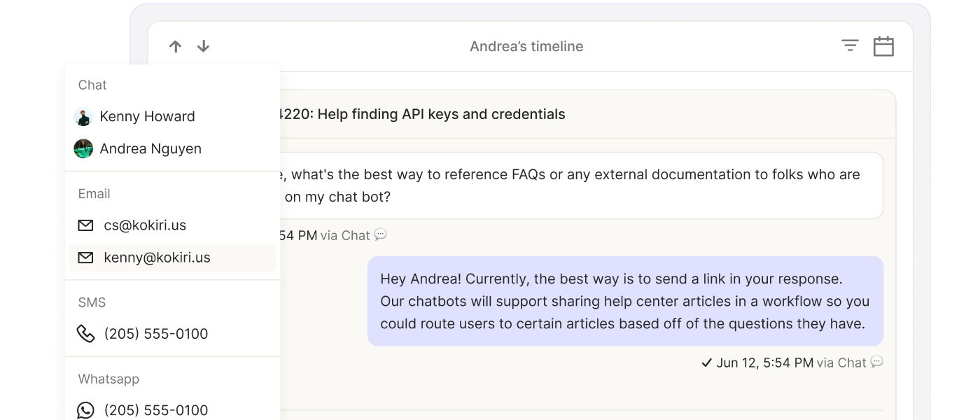Click the up arrow navigation icon
980x420 pixels.
click(175, 47)
